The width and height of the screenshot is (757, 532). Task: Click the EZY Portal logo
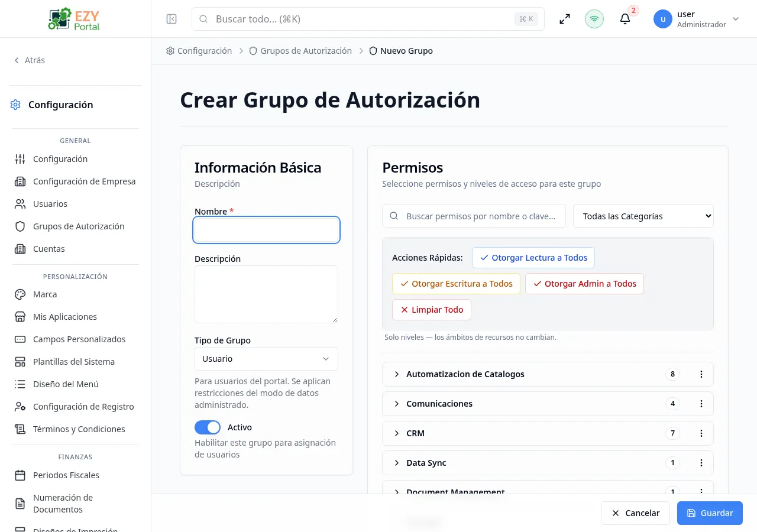(75, 19)
